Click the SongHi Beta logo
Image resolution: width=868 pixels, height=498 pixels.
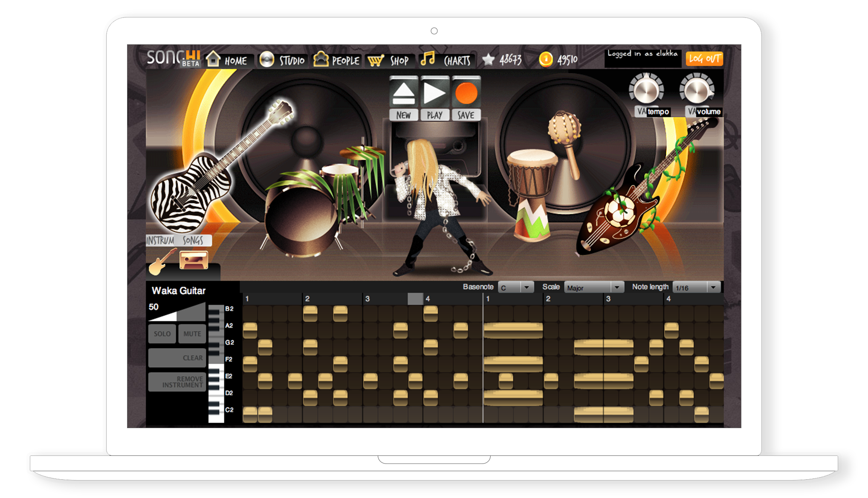(174, 58)
